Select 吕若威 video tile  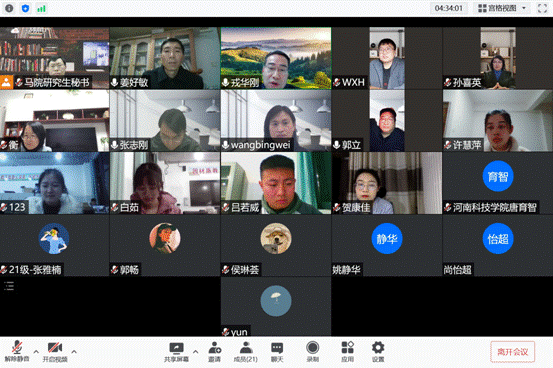(276, 183)
